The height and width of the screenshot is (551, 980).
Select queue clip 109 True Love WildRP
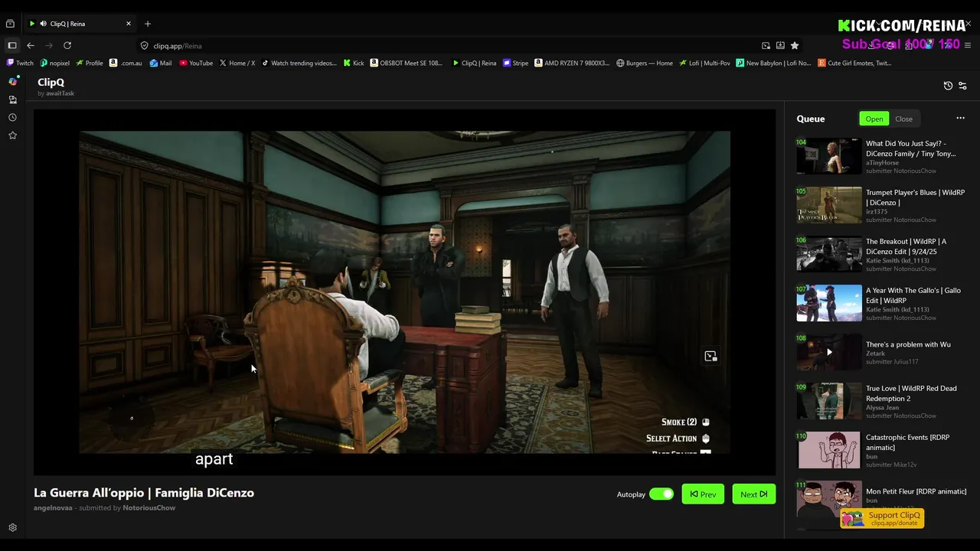(x=881, y=401)
